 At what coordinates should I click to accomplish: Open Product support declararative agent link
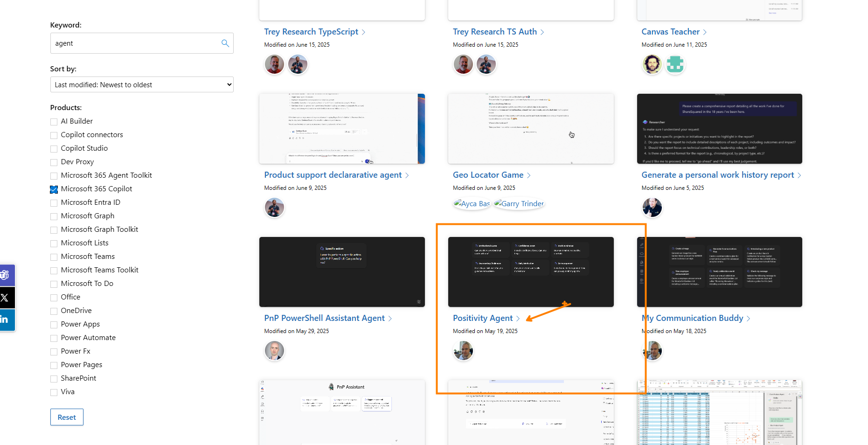click(333, 175)
